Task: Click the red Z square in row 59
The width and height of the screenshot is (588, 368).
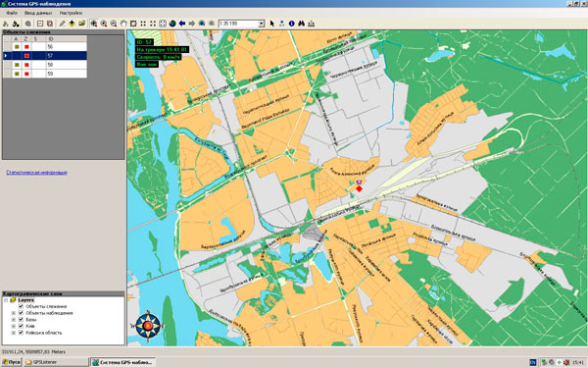Action: tap(26, 74)
